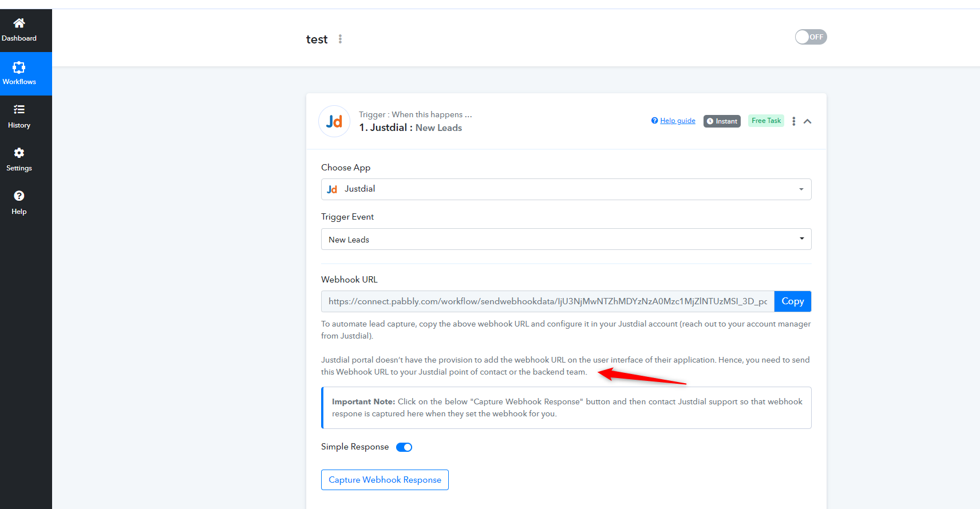Copy the webhook URL
The width and height of the screenshot is (980, 509).
[x=793, y=301]
